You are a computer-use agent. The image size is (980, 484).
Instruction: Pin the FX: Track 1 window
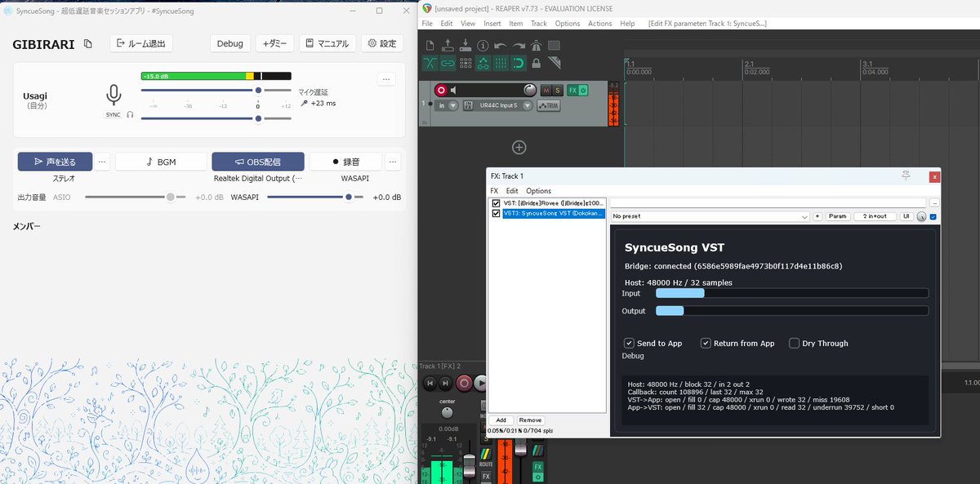point(905,175)
